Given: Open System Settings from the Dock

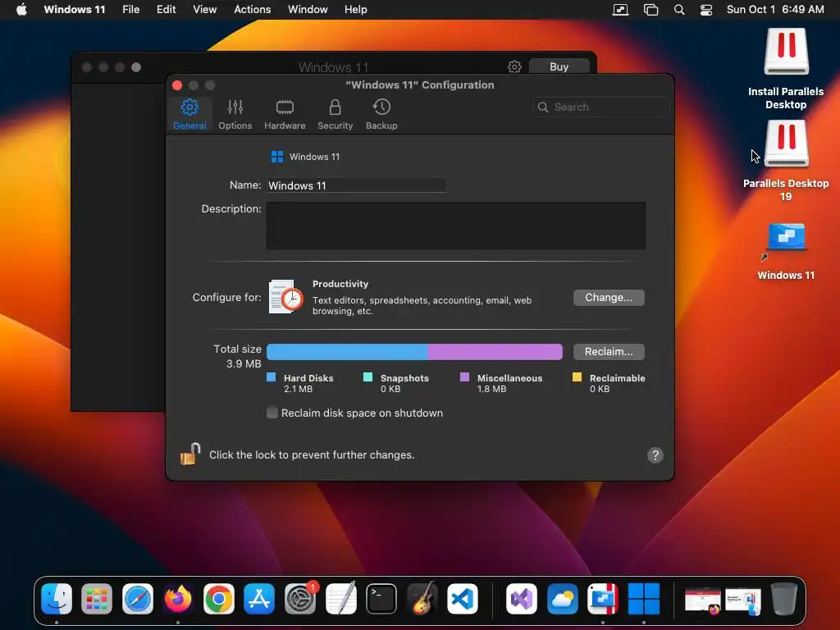Looking at the screenshot, I should 300,598.
